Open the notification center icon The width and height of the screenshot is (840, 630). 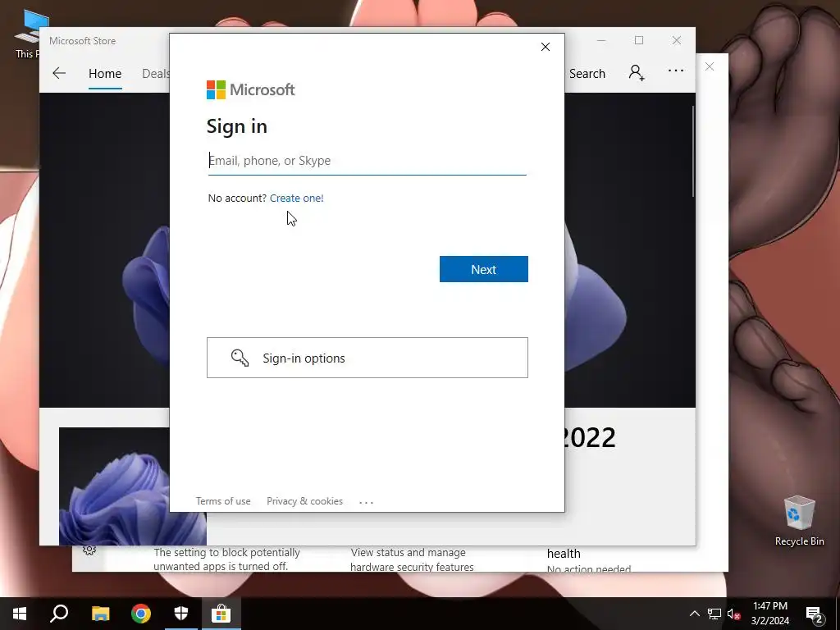(815, 614)
